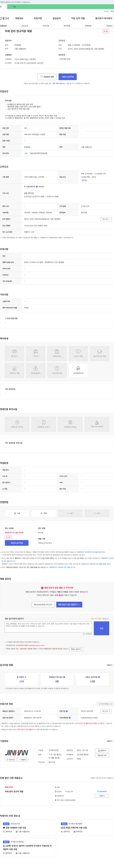Click 관심정보 등록 heart button
114x868 pixels.
tap(47, 77)
